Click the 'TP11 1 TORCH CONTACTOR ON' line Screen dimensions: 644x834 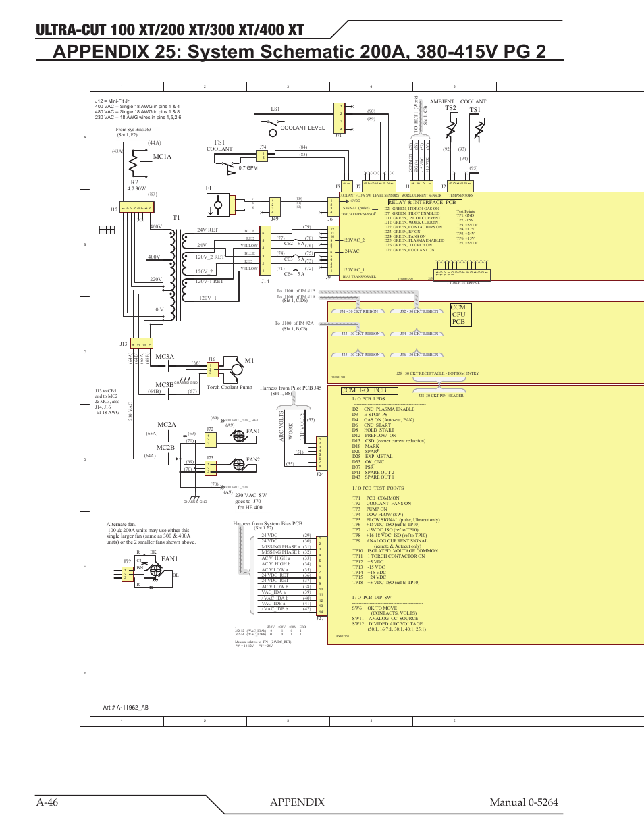point(389,556)
